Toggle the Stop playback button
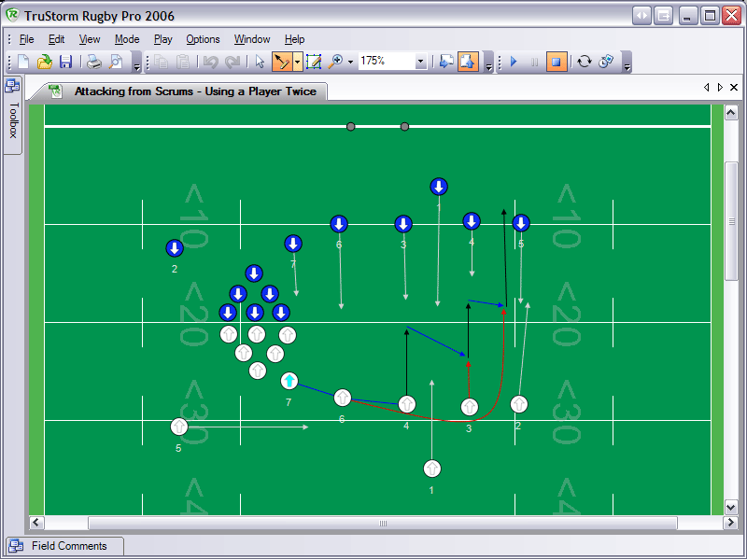Screen dimensions: 747x560 point(556,62)
